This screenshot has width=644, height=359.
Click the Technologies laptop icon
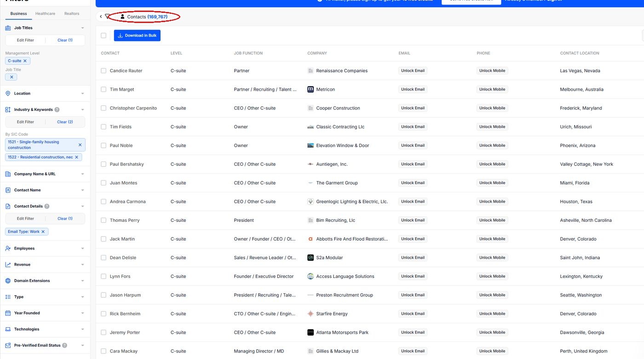[8, 329]
